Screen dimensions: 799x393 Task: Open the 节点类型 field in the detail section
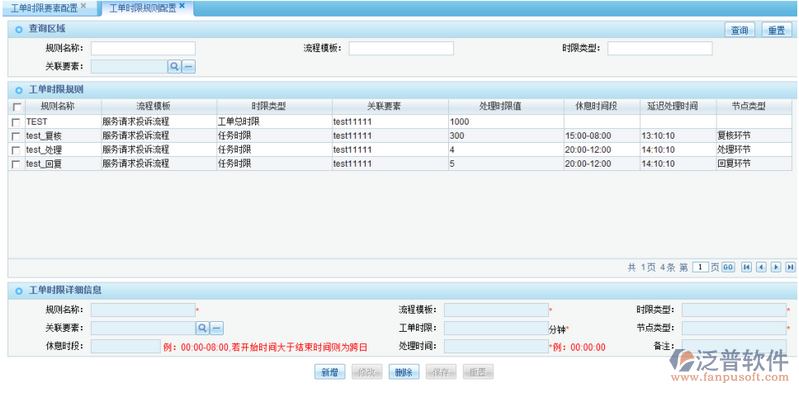[x=734, y=328]
